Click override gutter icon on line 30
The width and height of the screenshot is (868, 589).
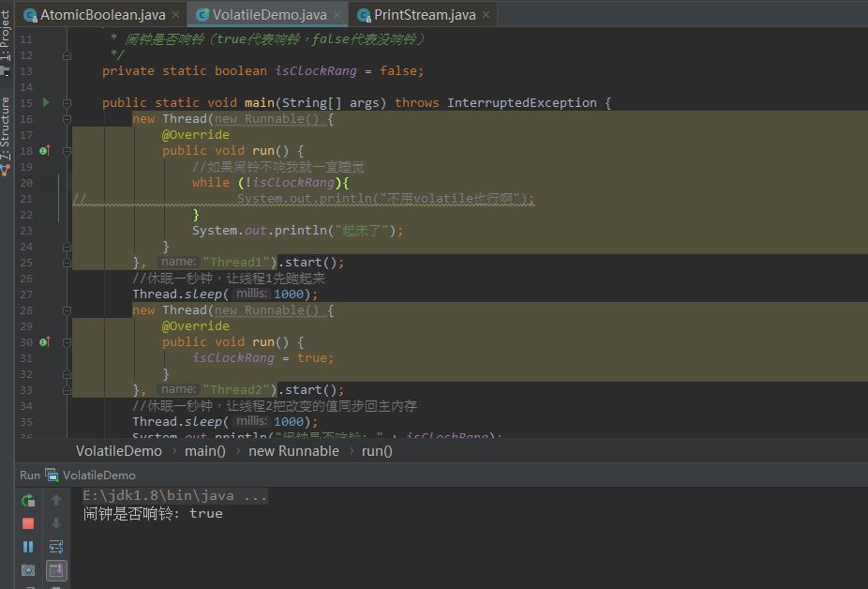pyautogui.click(x=44, y=342)
